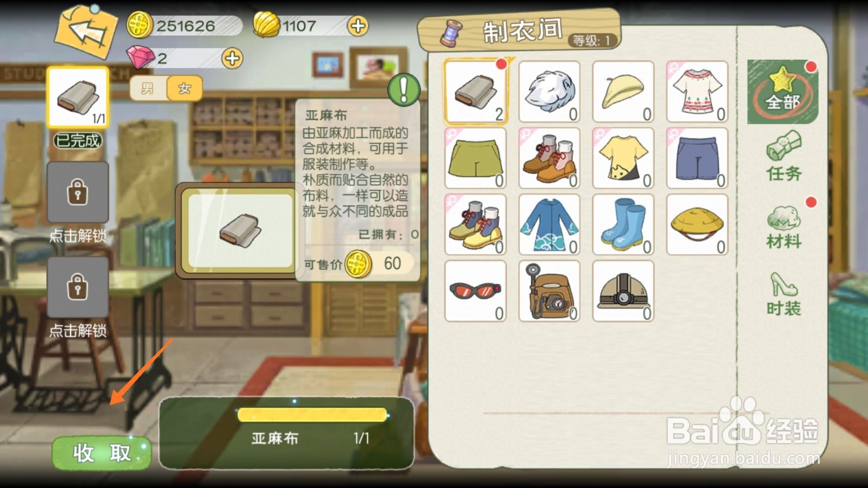Pick the red sunglasses item
Image resolution: width=868 pixels, height=488 pixels.
tap(475, 291)
